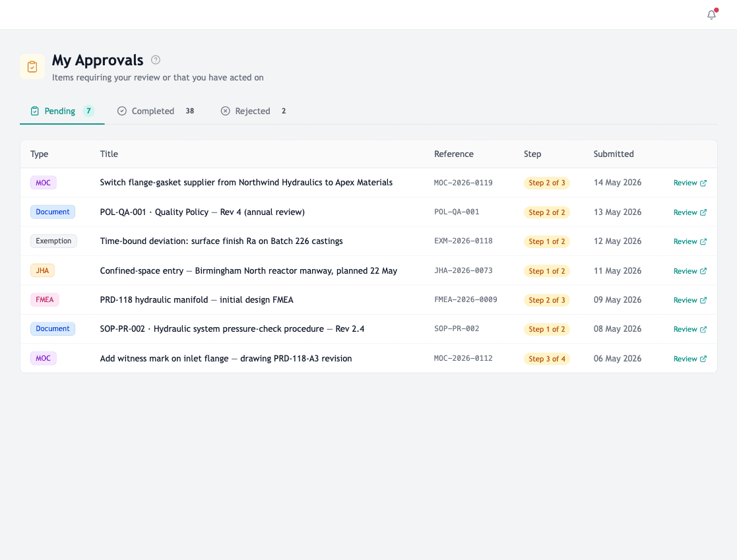Click the JHA type tag
Viewport: 737px width, 560px height.
tap(42, 270)
